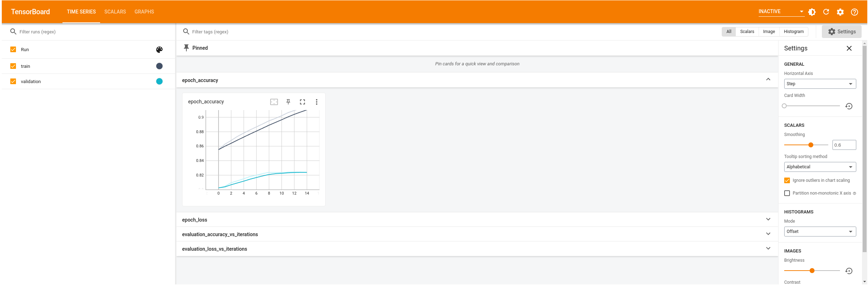Toggle dark mode theme icon in header
This screenshot has height=299, width=868.
point(812,12)
